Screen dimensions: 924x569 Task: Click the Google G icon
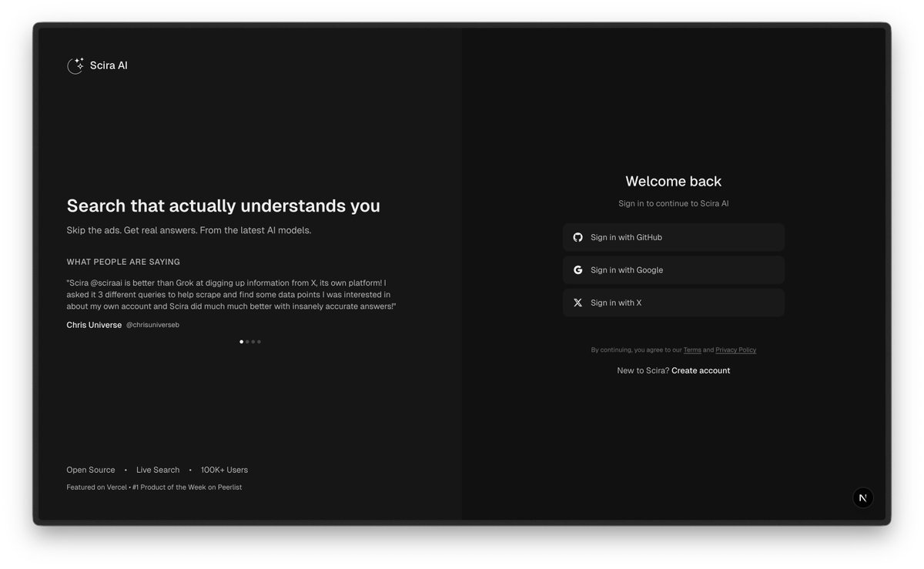click(577, 270)
